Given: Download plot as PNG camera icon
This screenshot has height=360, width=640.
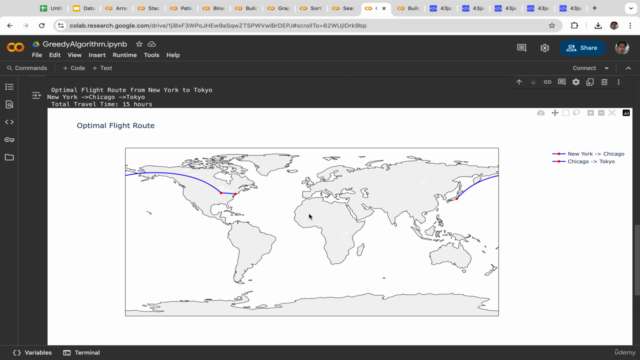Looking at the screenshot, I should click(541, 113).
